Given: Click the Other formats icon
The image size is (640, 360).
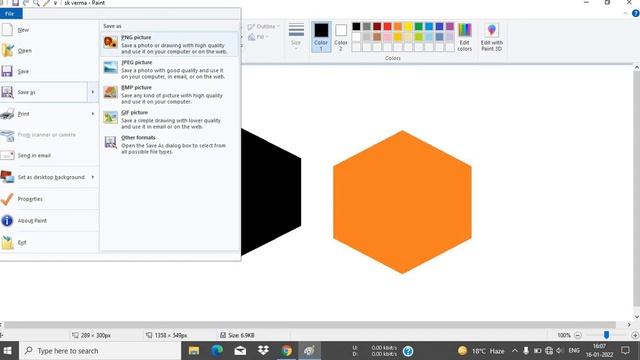Looking at the screenshot, I should (111, 142).
